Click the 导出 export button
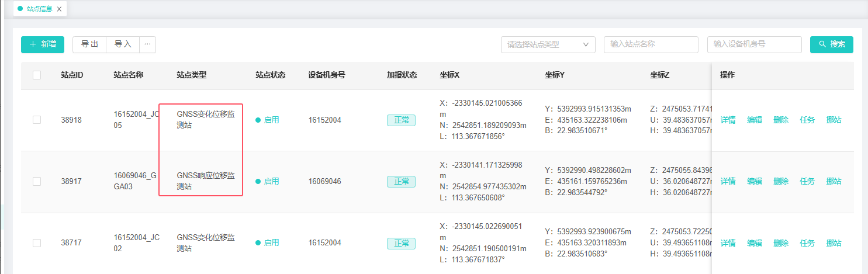The image size is (868, 274). pyautogui.click(x=89, y=44)
